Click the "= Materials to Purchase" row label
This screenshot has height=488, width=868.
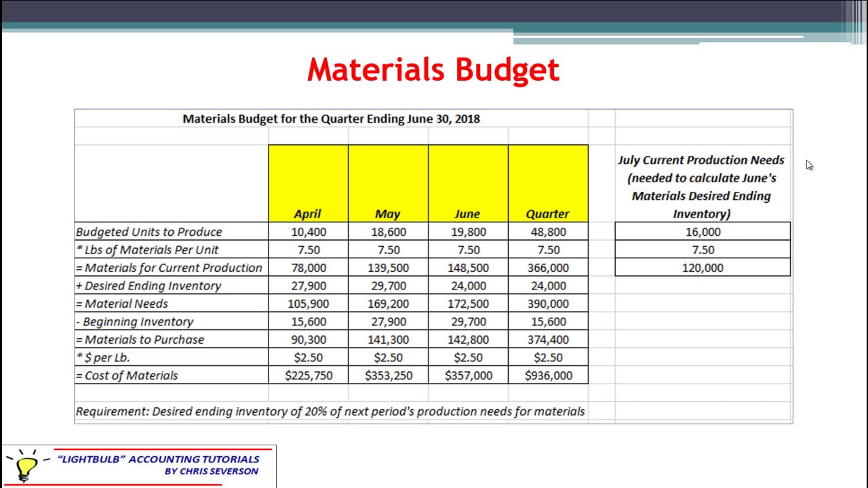pyautogui.click(x=140, y=340)
